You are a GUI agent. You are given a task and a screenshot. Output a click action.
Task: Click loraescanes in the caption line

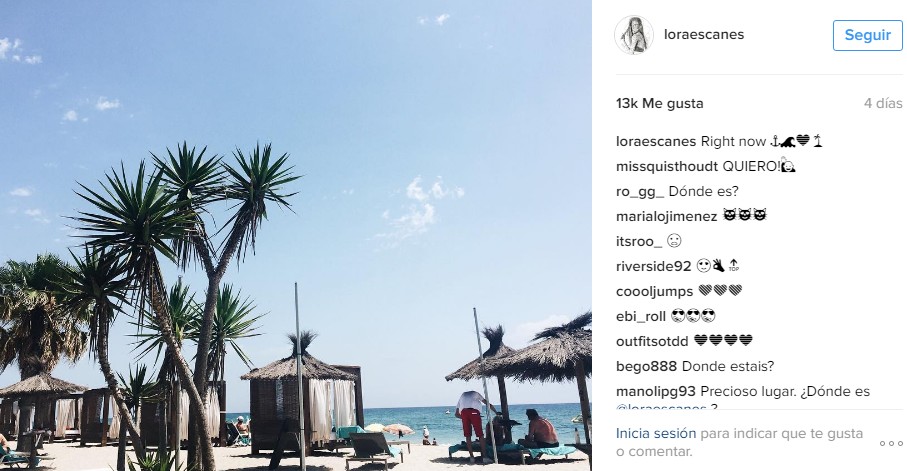click(x=656, y=142)
